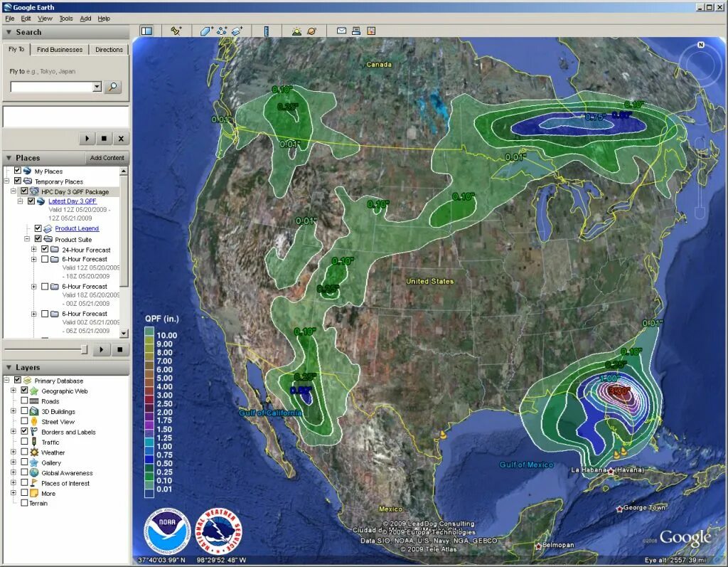728x567 pixels.
Task: Toggle the sunlight display icon
Action: [296, 31]
